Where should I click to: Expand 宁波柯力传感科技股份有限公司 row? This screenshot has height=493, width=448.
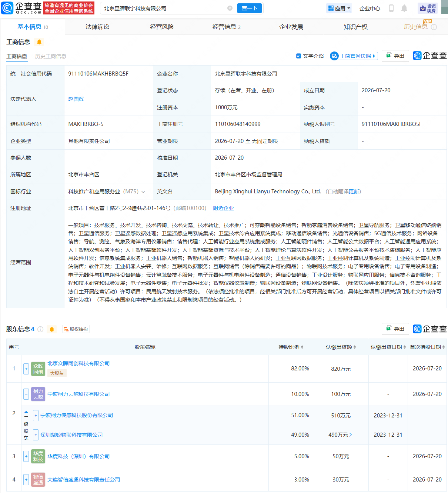point(36,416)
